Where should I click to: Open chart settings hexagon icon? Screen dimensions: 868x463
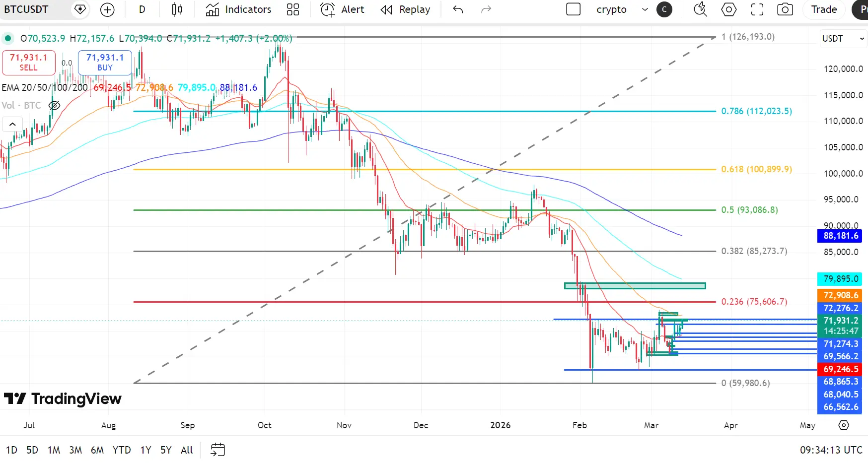(x=728, y=9)
